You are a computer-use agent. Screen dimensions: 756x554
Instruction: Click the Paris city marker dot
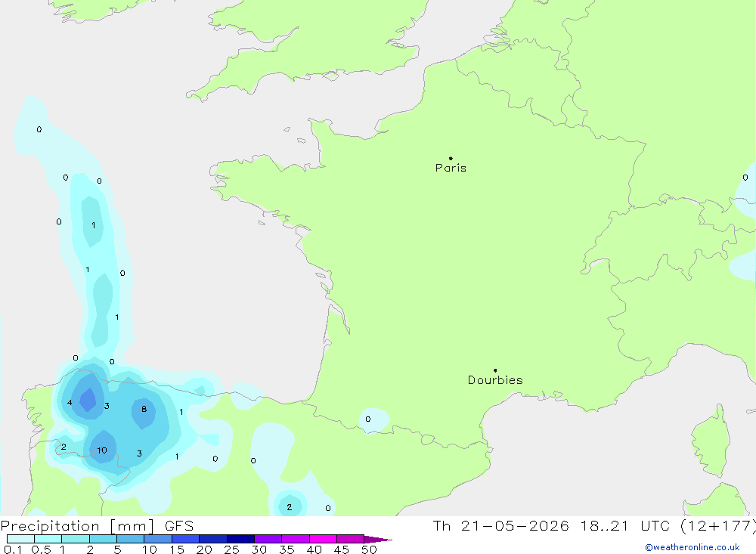pyautogui.click(x=451, y=158)
